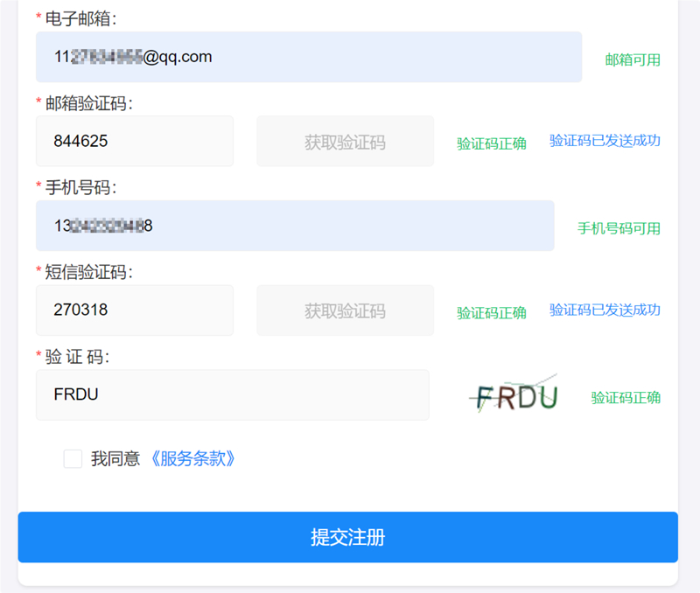Click 验证码正确 beside the captcha image
This screenshot has height=593, width=700.
tap(626, 398)
